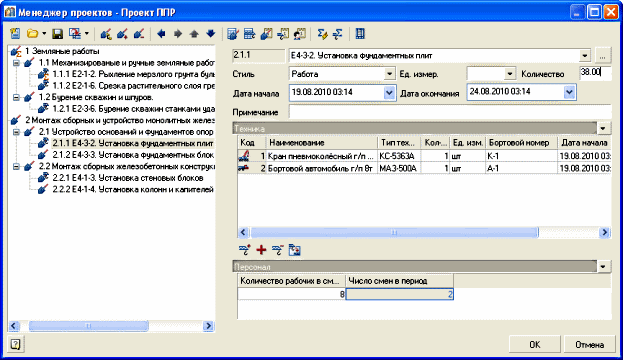Click the equipment table horizontal scrollbar thumb
The height and width of the screenshot is (360, 623).
click(x=394, y=232)
